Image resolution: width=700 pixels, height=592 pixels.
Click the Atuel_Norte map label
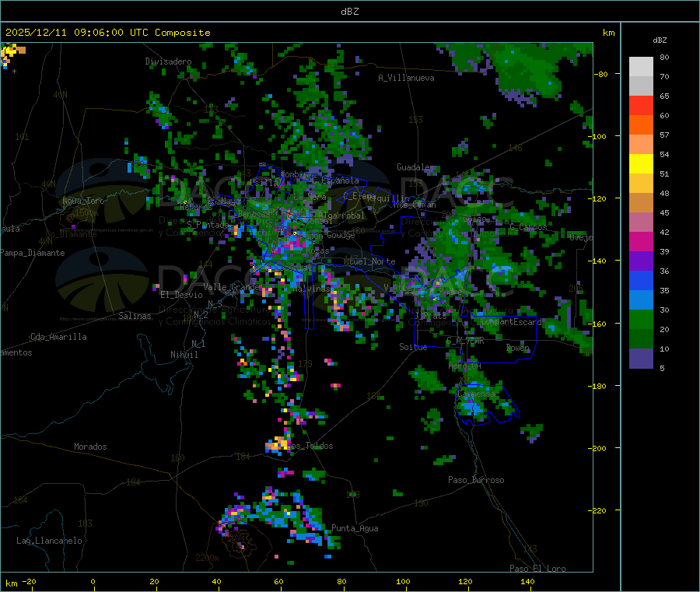[369, 261]
